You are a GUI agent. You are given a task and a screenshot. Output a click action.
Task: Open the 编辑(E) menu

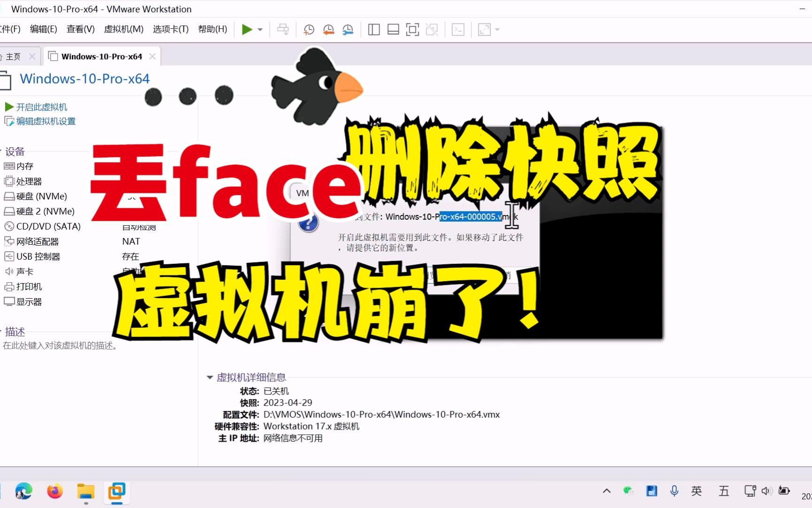[43, 29]
